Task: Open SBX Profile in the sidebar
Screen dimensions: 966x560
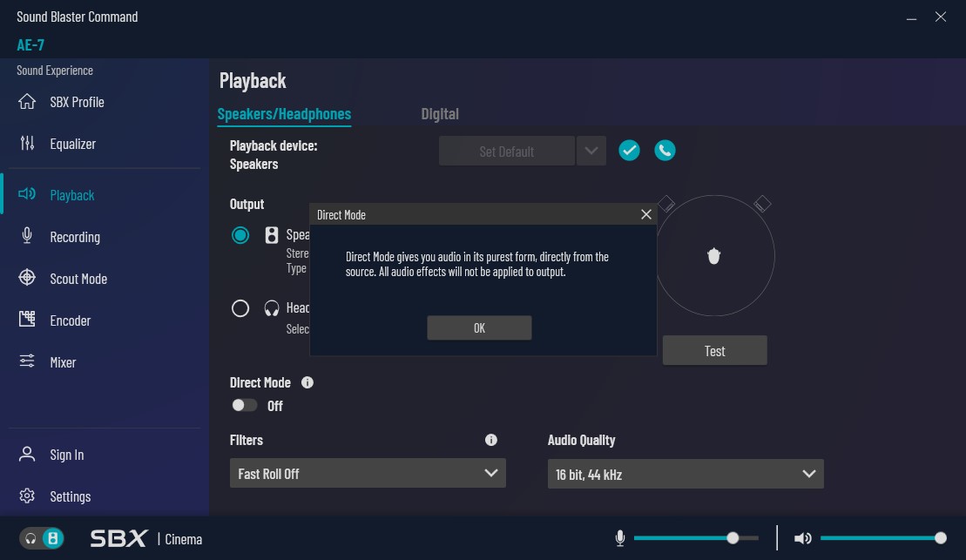Action: pyautogui.click(x=77, y=102)
